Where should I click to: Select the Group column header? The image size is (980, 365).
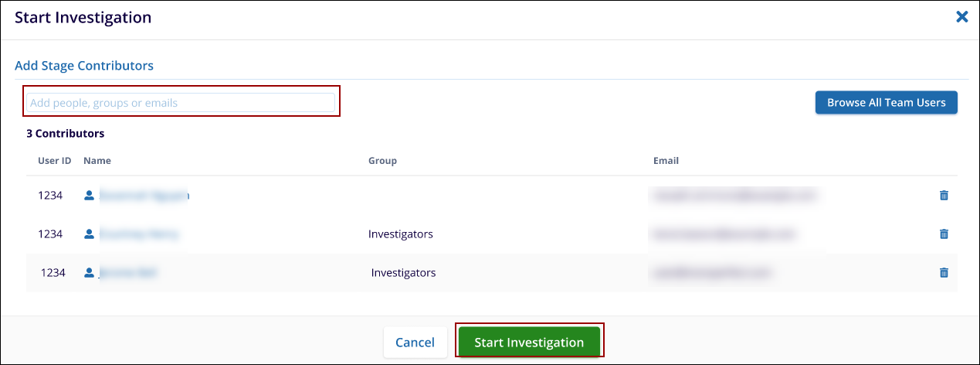click(x=382, y=161)
